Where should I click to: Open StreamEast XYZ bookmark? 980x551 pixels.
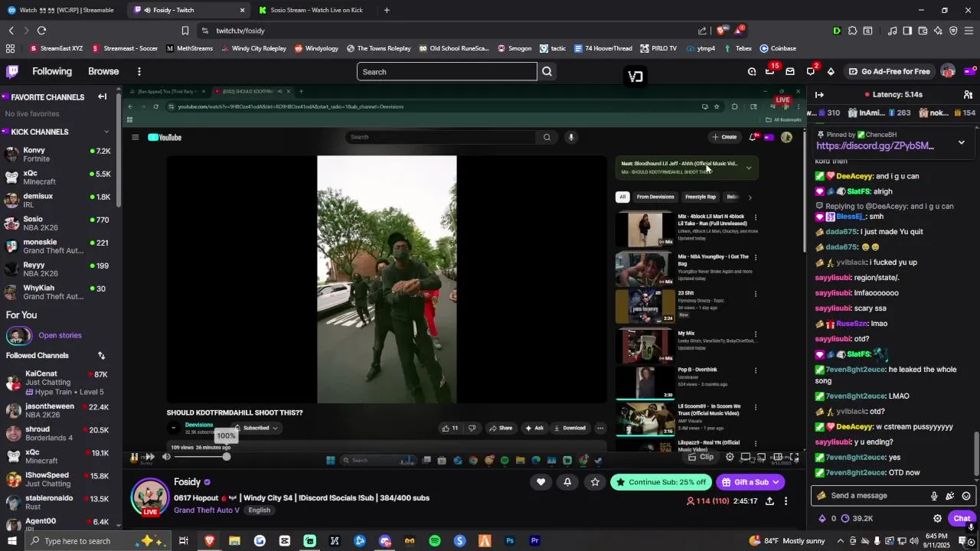[x=56, y=48]
